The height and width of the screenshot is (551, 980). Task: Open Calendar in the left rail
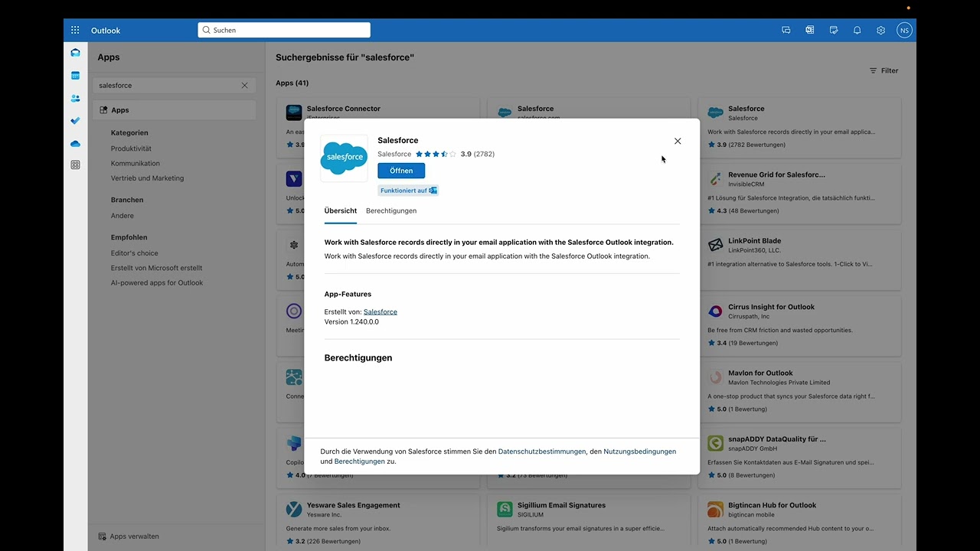[75, 75]
